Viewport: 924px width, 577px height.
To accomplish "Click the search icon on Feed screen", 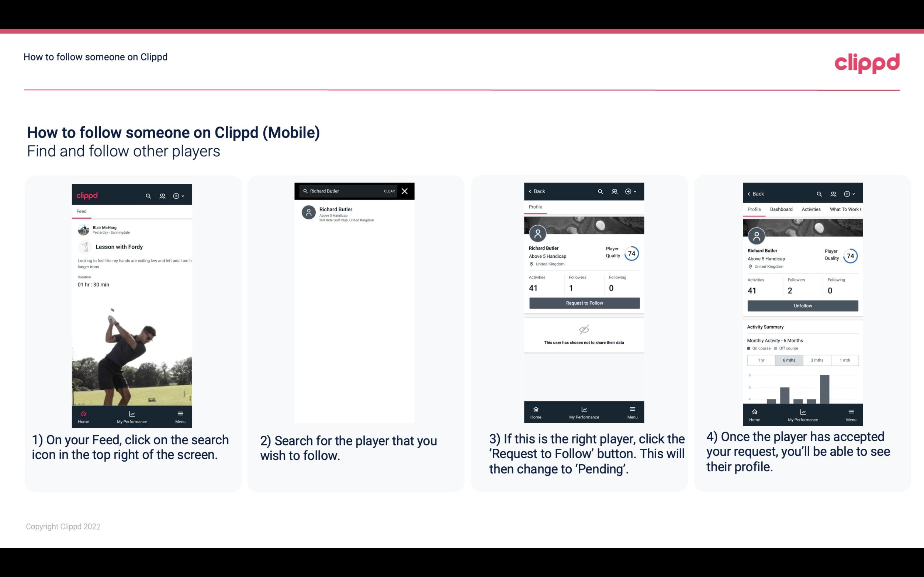I will pyautogui.click(x=148, y=195).
